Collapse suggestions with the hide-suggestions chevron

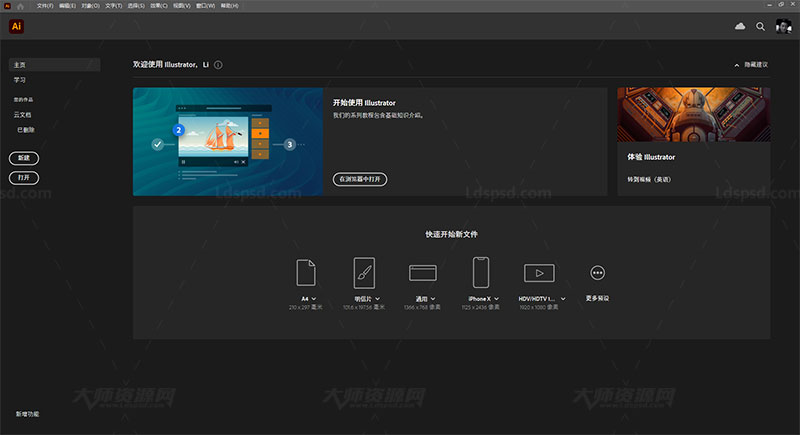point(737,65)
